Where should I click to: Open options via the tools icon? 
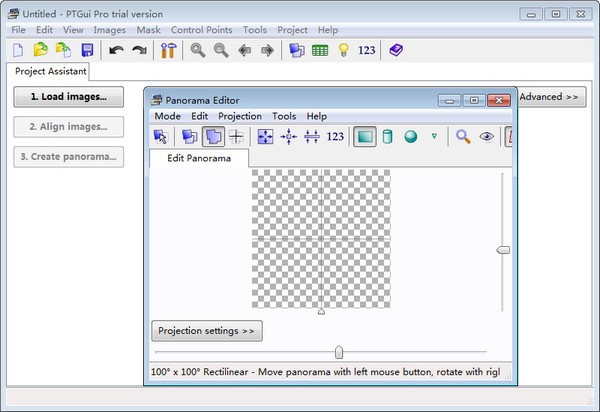coord(168,50)
